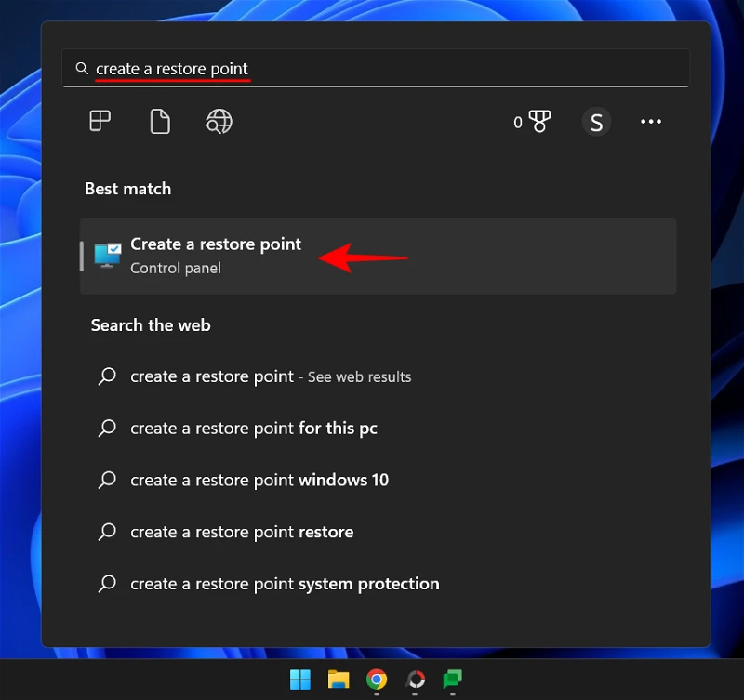Click the Windows Start button on taskbar

click(300, 680)
